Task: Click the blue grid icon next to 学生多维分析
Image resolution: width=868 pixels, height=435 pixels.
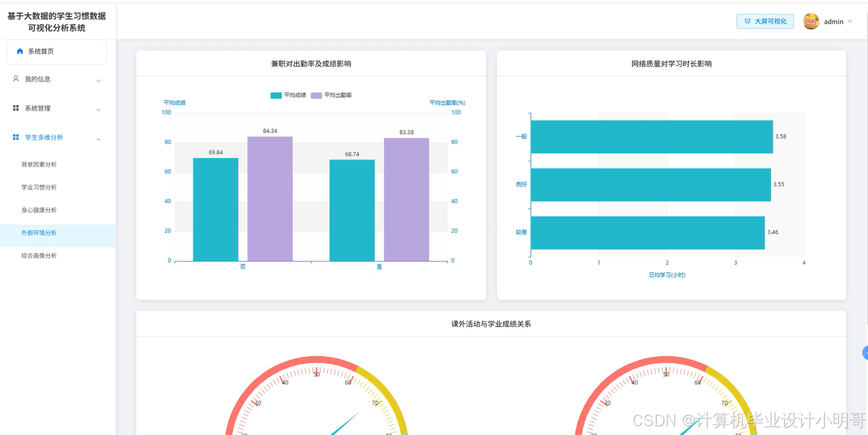Action: click(16, 137)
